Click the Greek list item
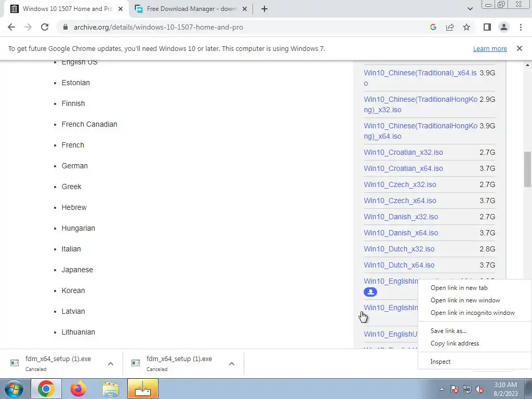The image size is (532, 399). click(71, 187)
